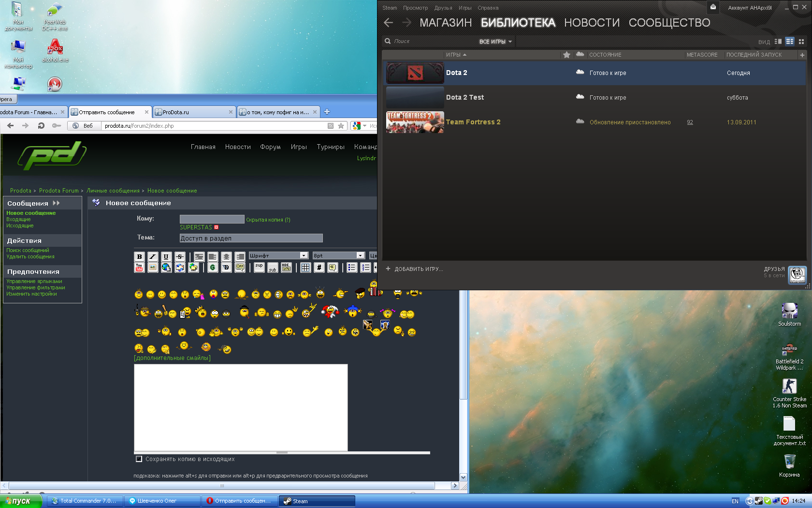Toggle Italic in the forum editor
812x508 pixels.
(153, 256)
